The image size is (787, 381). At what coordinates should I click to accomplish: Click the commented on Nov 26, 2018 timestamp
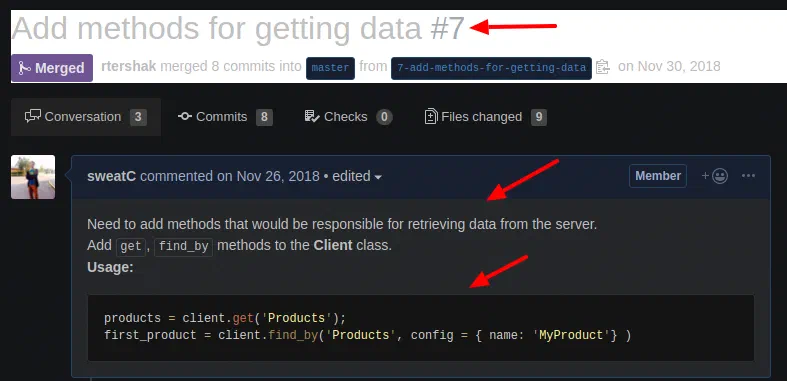(x=230, y=176)
